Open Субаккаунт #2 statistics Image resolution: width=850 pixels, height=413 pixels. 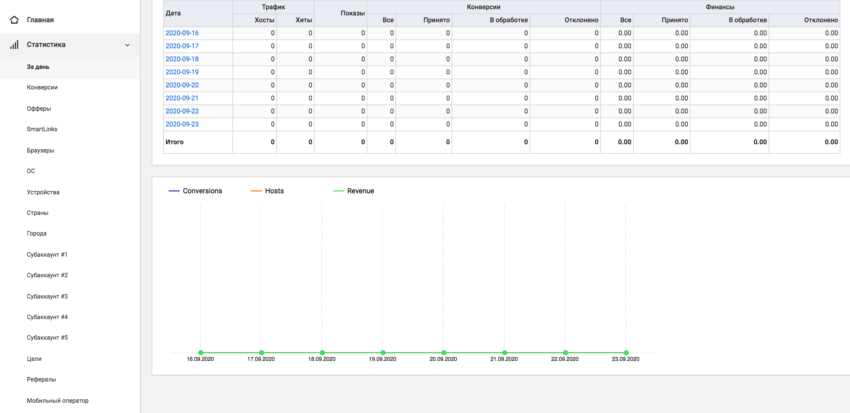(x=47, y=275)
